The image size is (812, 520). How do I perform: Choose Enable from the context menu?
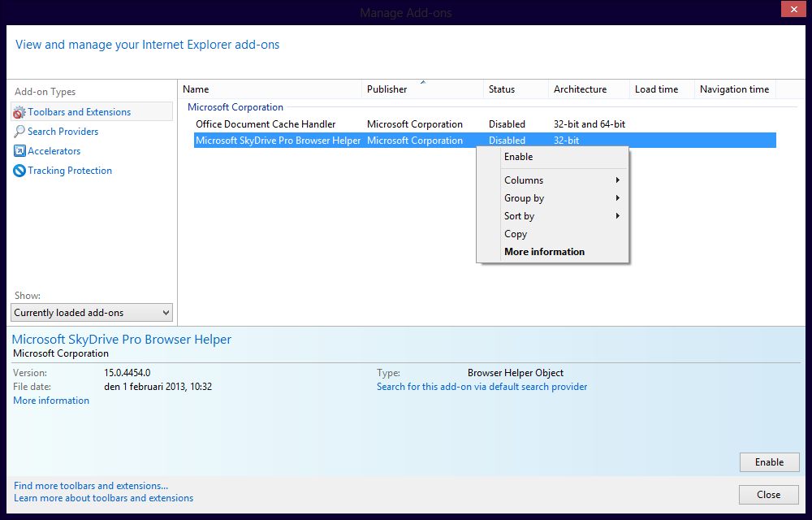click(552, 157)
